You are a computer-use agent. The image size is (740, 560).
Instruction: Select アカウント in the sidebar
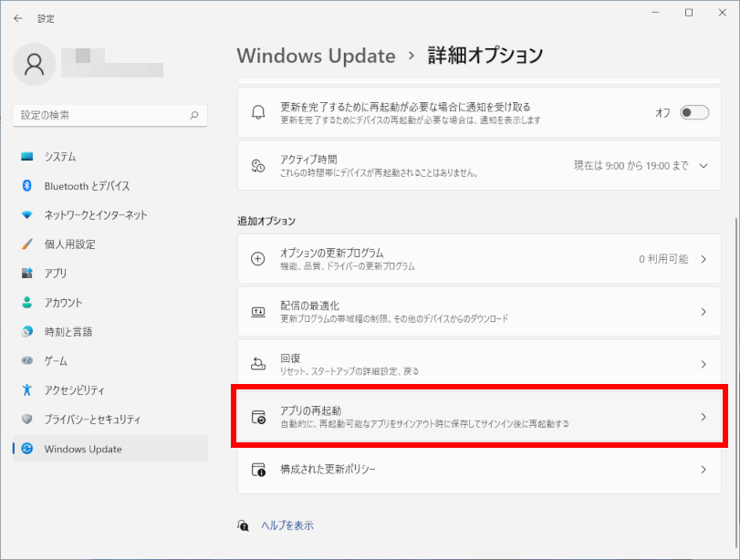63,303
